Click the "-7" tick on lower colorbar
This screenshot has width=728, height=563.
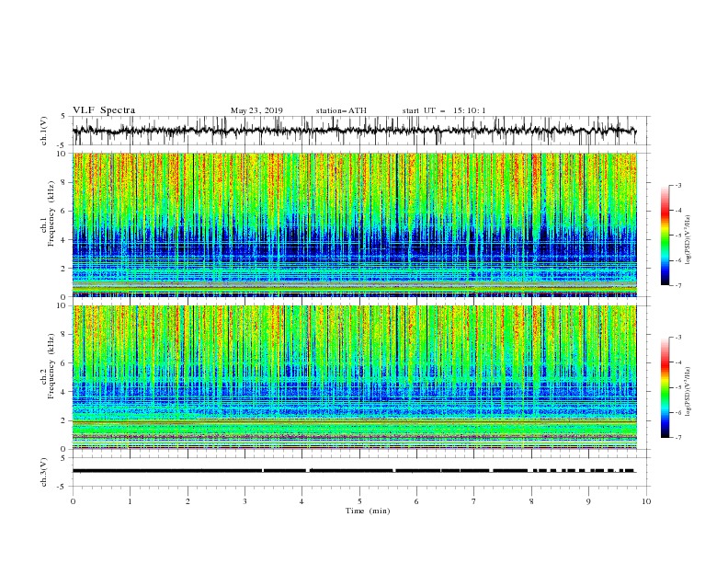click(x=677, y=438)
